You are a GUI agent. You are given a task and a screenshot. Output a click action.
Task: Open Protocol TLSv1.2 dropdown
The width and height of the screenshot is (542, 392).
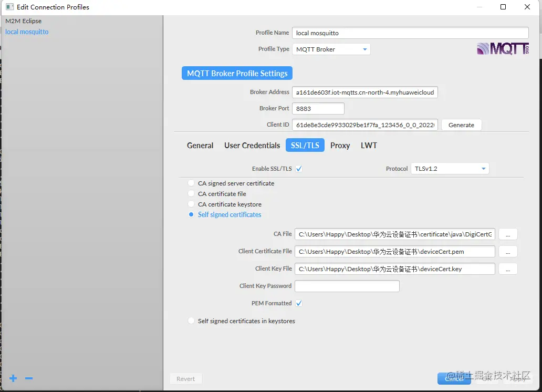point(450,169)
